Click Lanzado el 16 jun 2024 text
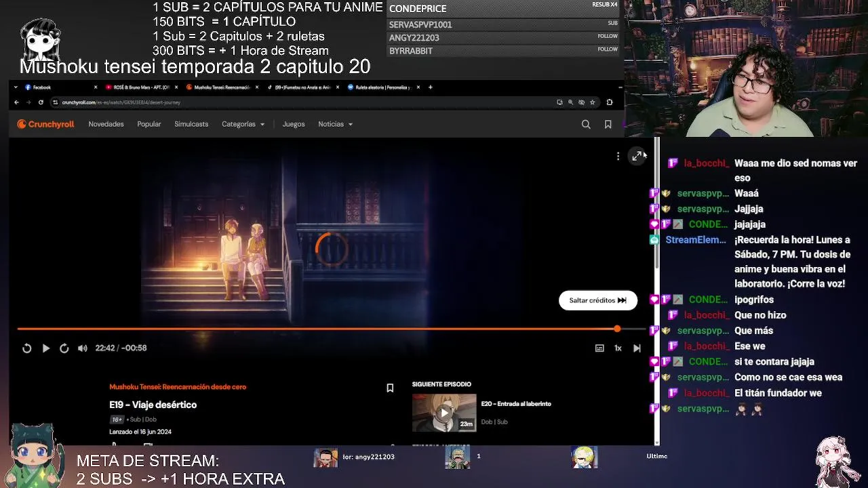Image resolution: width=868 pixels, height=488 pixels. pos(140,432)
